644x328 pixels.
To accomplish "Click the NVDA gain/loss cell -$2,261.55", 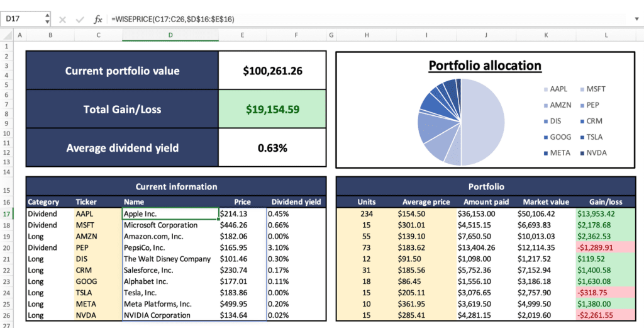I will [x=606, y=315].
